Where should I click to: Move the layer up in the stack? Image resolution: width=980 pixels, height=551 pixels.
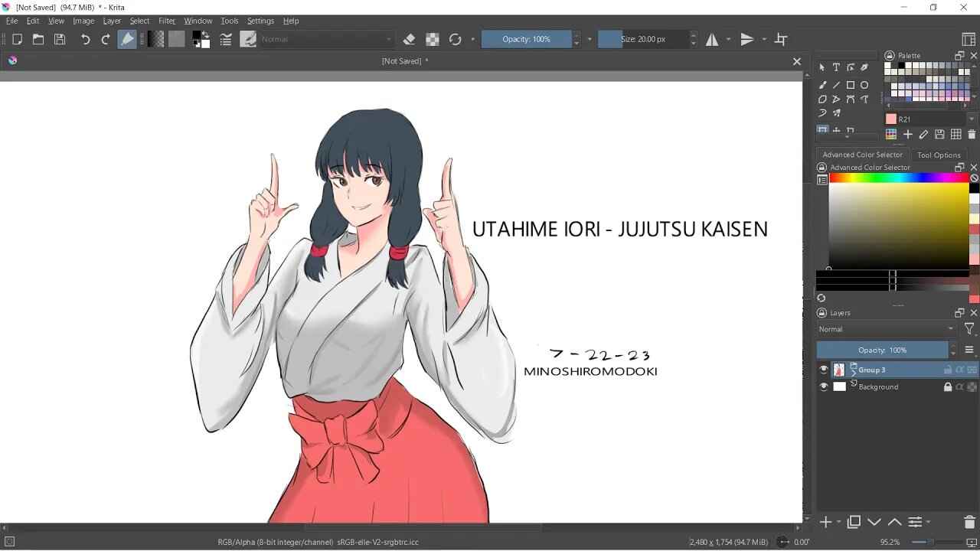[x=894, y=522]
